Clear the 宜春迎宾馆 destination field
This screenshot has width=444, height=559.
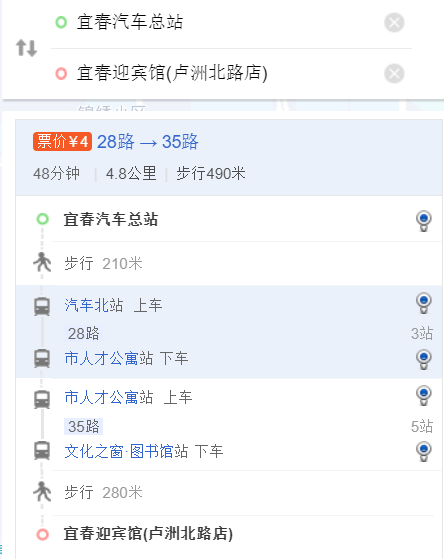pos(394,73)
